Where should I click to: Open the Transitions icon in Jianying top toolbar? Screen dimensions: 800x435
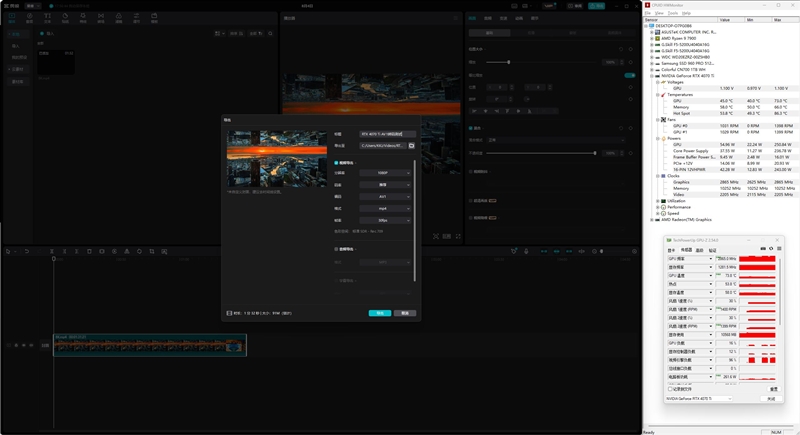tap(101, 18)
